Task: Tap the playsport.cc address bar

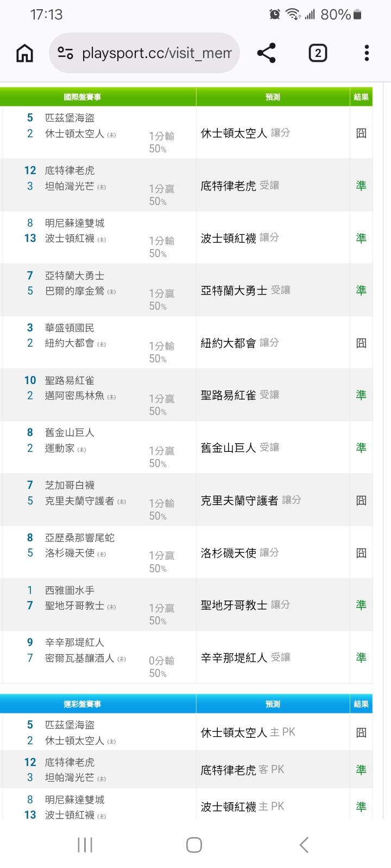Action: coord(156,53)
